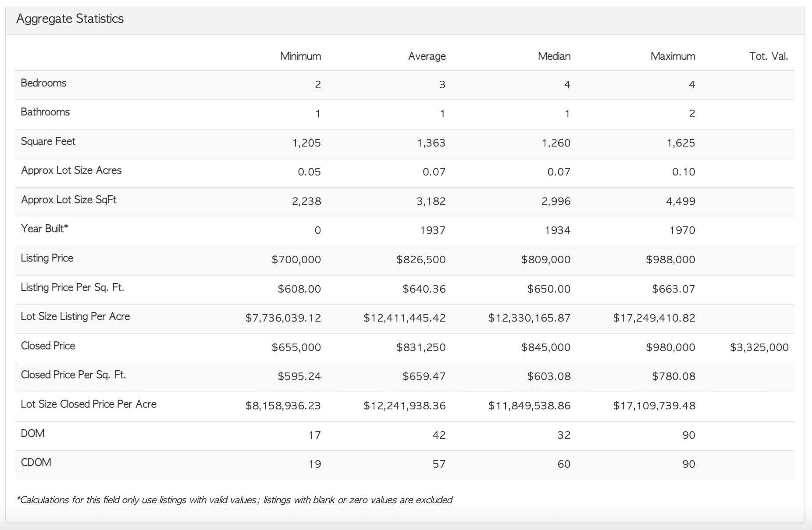
Task: Click average listing price $826,500
Action: click(x=421, y=260)
